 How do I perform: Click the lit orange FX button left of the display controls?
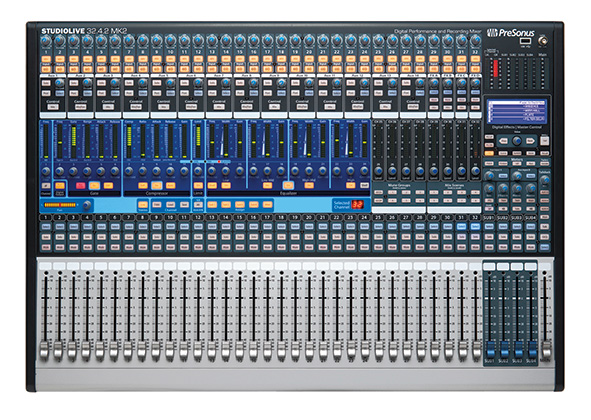coord(489,153)
